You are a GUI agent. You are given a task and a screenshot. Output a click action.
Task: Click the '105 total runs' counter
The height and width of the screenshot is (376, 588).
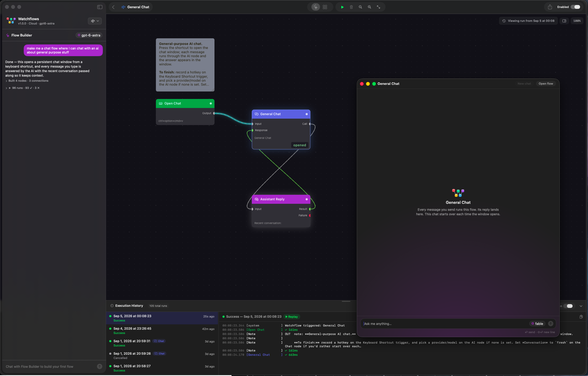[x=158, y=306]
